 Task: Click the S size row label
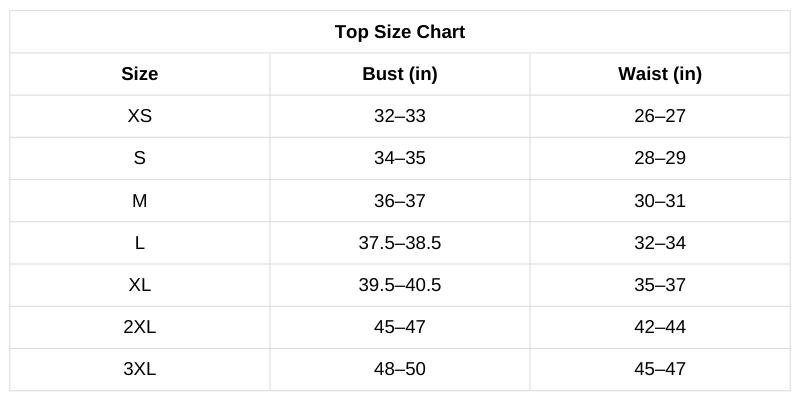click(x=140, y=158)
